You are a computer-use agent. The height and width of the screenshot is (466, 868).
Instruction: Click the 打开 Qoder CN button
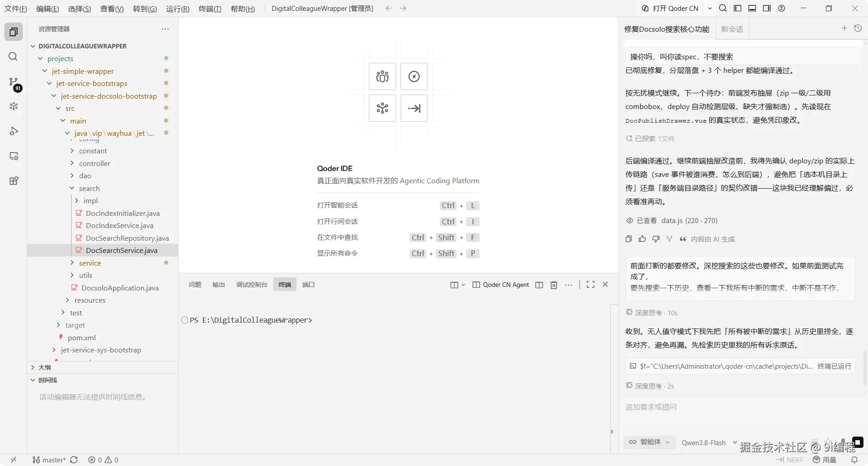pos(670,8)
